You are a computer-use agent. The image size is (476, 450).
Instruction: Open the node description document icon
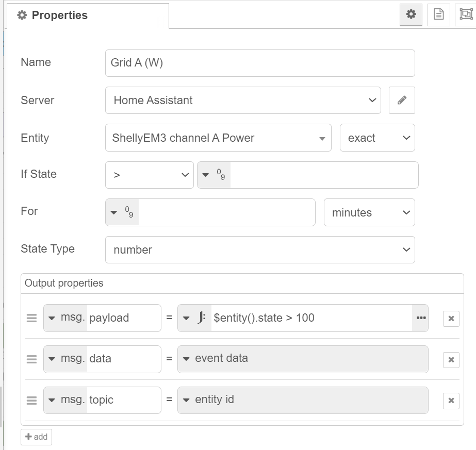pos(438,15)
